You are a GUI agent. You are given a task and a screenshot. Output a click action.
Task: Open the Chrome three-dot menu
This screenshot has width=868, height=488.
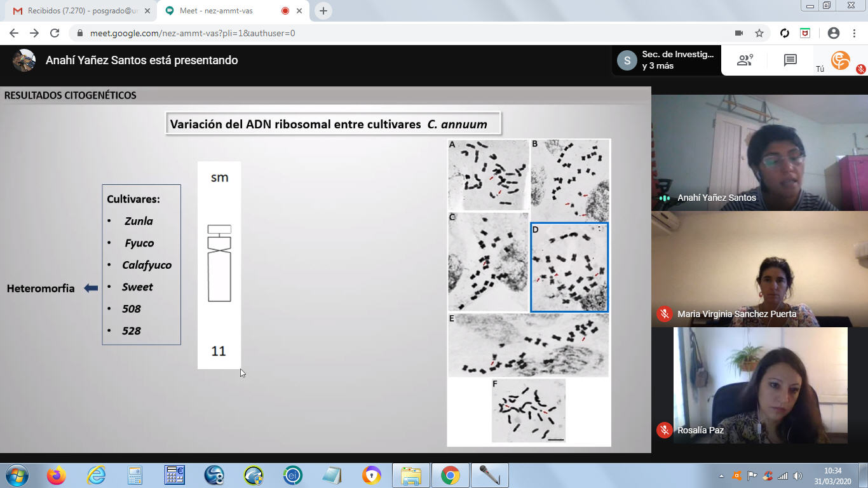point(853,33)
